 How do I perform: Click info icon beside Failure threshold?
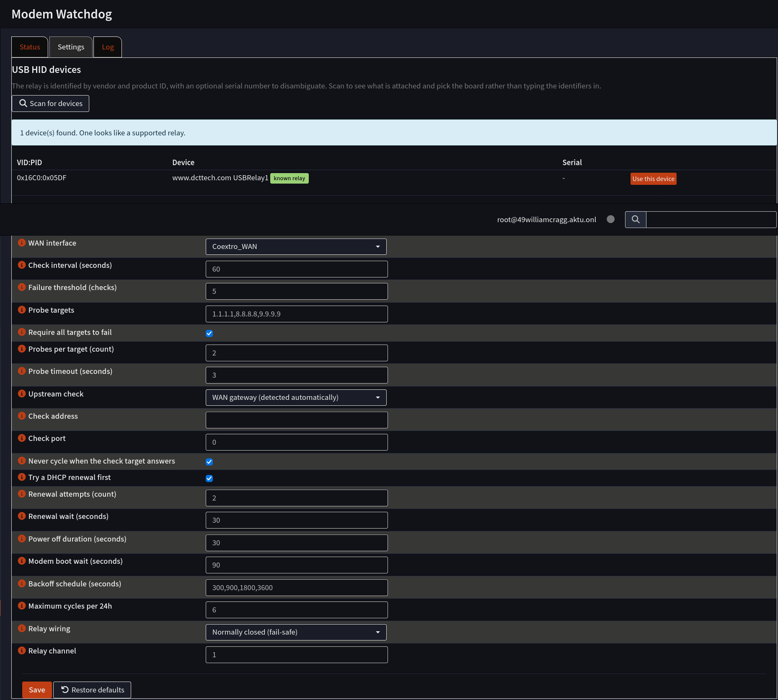tap(22, 287)
